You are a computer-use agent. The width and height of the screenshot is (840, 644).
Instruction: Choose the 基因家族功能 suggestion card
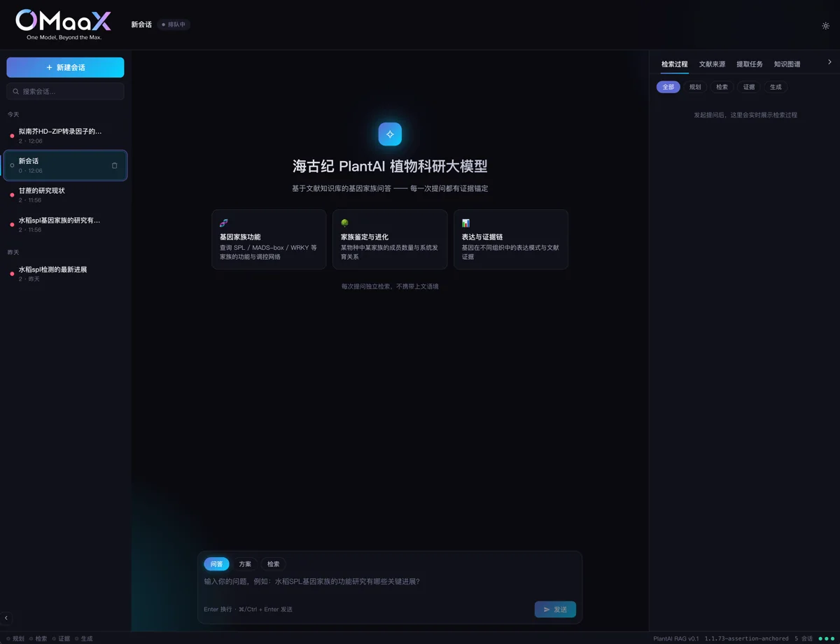pyautogui.click(x=269, y=239)
